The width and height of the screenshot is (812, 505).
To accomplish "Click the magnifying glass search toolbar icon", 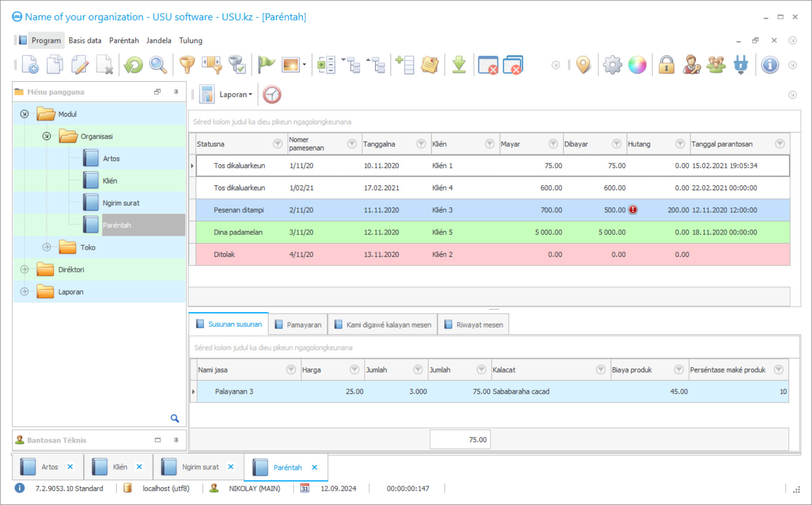I will pos(158,65).
